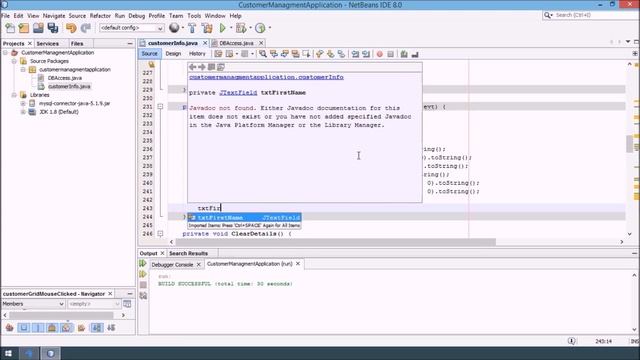Image resolution: width=640 pixels, height=360 pixels.
Task: Open the empty filter dropdown in Navigator
Action: point(94,304)
